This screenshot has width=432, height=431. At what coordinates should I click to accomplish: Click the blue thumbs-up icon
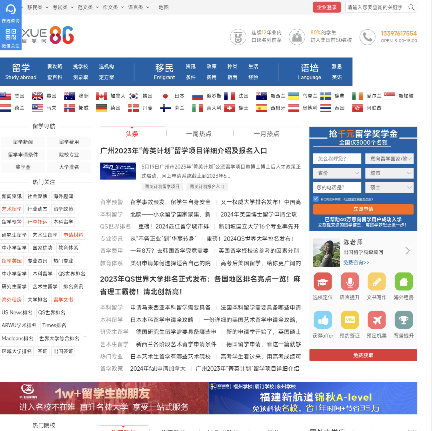[323, 320]
